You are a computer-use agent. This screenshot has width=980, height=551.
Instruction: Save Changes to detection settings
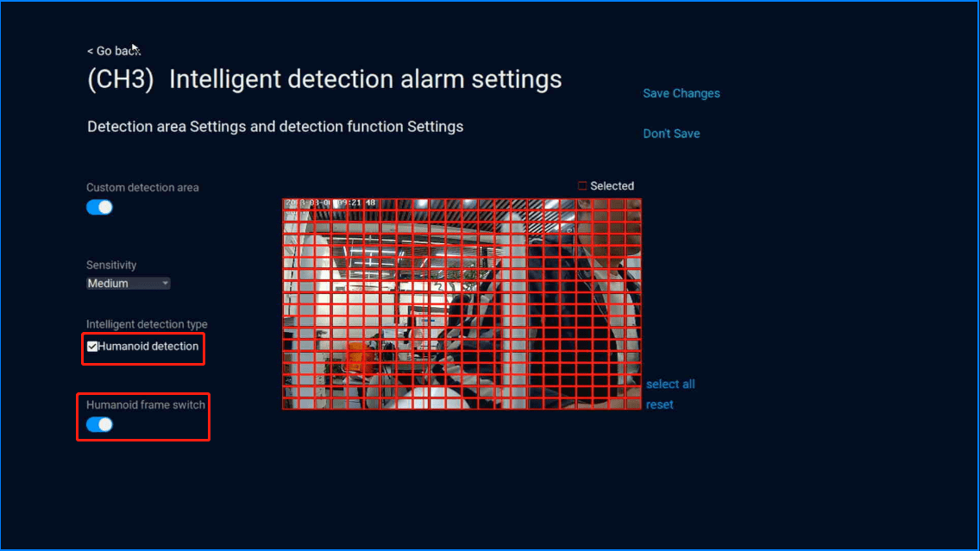(x=681, y=93)
